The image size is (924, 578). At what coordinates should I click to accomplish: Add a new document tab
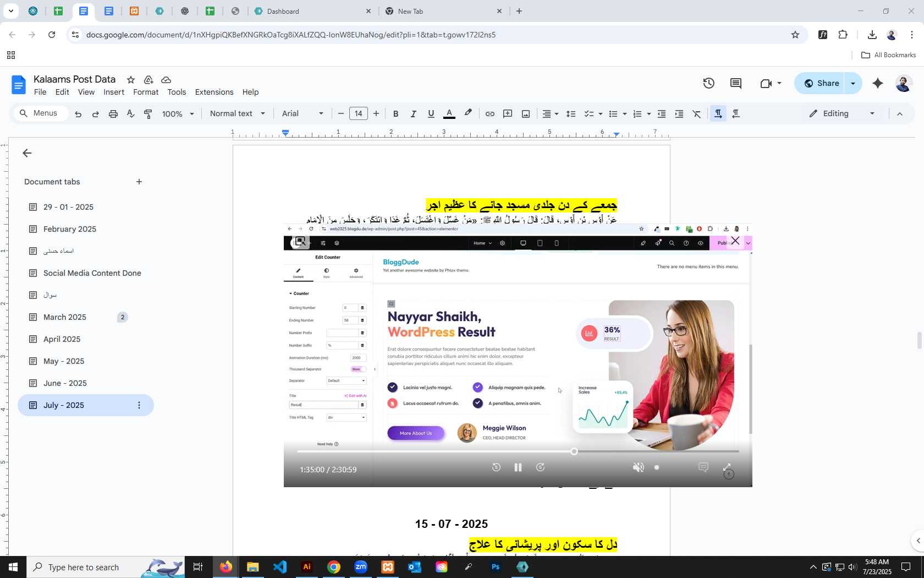(139, 182)
